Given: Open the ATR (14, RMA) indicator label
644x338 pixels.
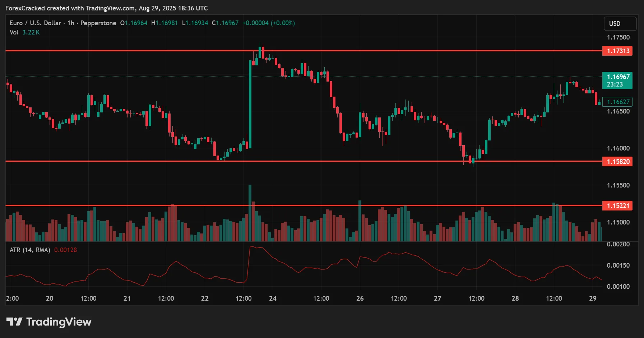Looking at the screenshot, I should point(30,250).
